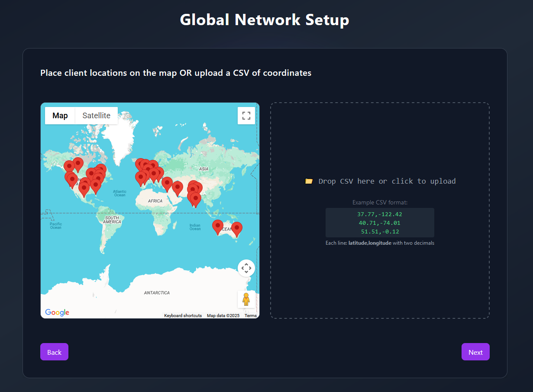Click the Global Network Setup heading
The image size is (533, 392).
(x=265, y=20)
